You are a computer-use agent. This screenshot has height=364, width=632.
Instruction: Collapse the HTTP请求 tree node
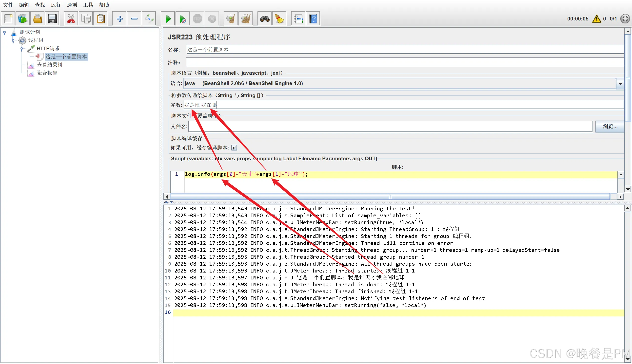pyautogui.click(x=22, y=49)
